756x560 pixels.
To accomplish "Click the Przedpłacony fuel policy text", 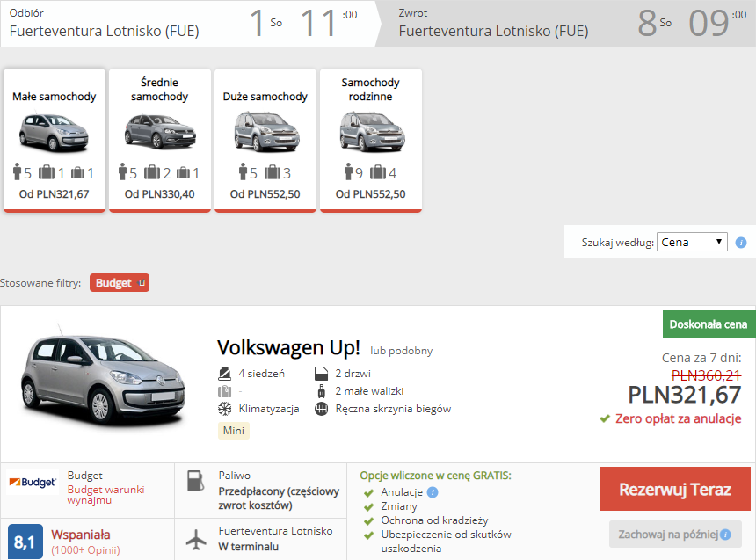I will tap(279, 498).
